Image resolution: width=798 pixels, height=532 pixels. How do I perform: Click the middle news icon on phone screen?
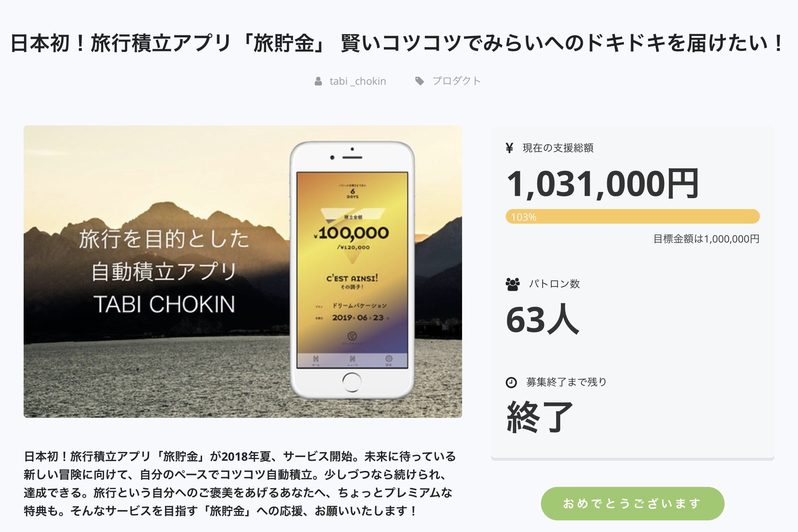(352, 359)
